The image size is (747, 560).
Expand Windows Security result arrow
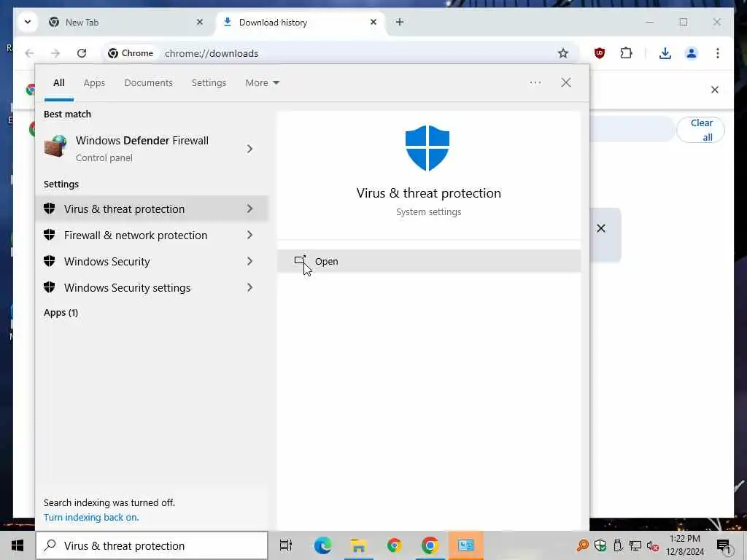click(x=249, y=261)
